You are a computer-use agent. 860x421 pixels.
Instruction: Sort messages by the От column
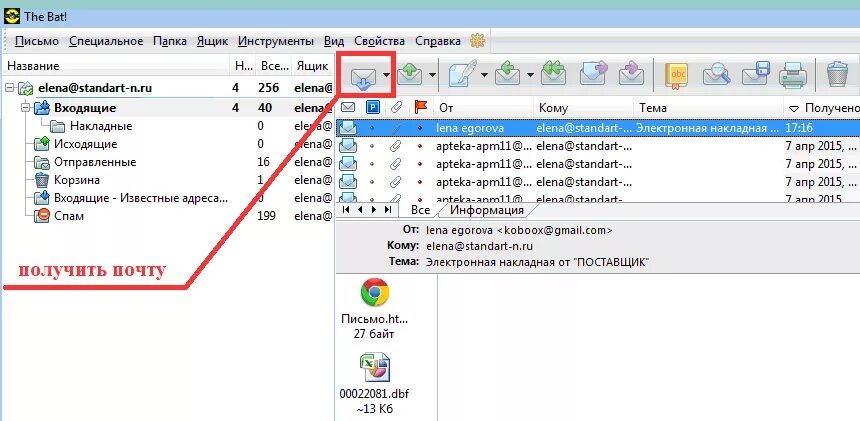click(483, 108)
